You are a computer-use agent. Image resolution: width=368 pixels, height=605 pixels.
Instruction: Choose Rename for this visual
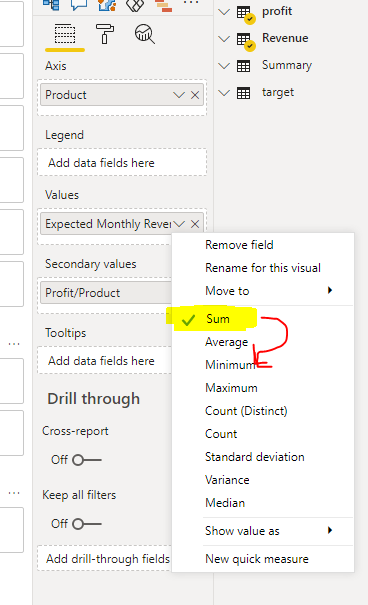click(263, 268)
